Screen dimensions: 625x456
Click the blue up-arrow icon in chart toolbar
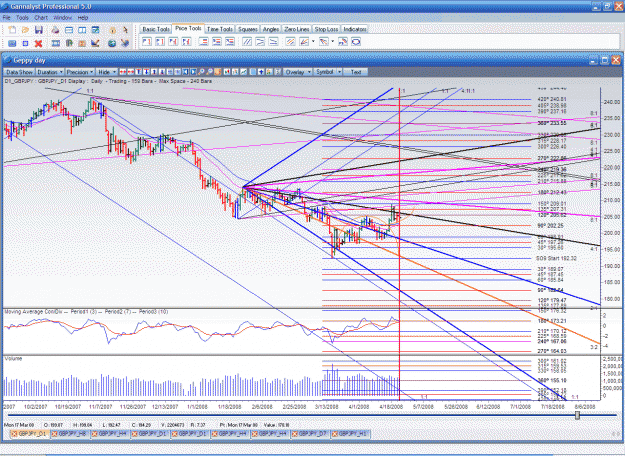click(261, 72)
